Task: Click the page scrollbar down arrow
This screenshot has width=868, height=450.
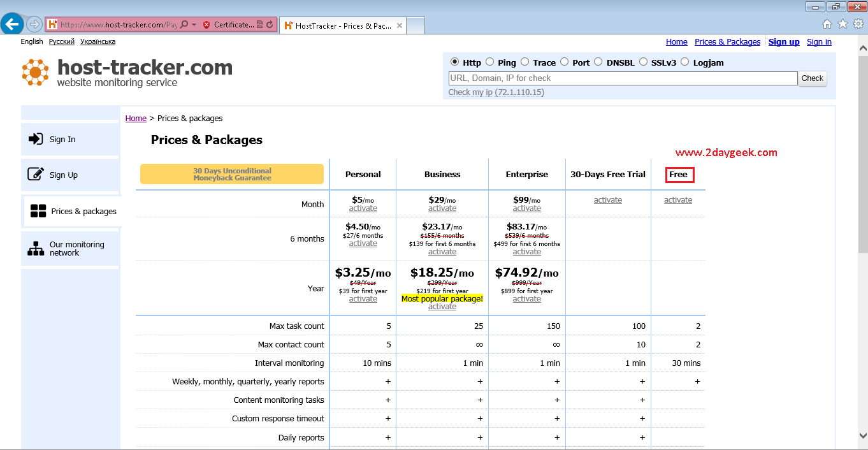Action: tap(863, 435)
